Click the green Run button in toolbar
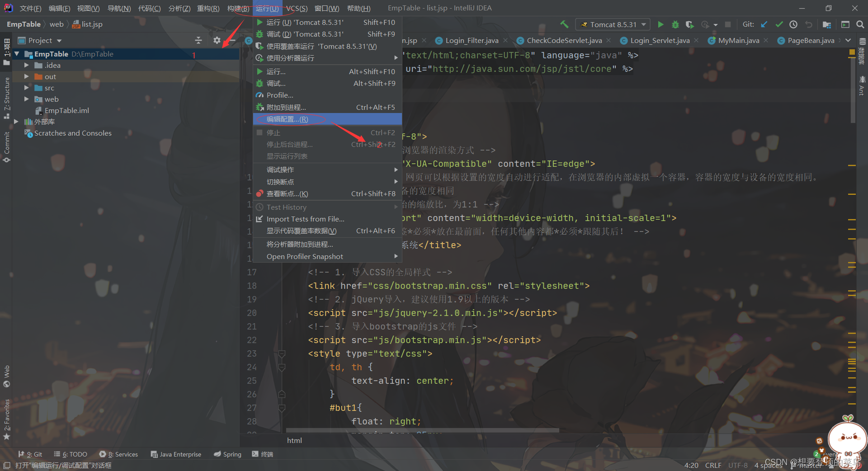Image resolution: width=868 pixels, height=471 pixels. (660, 24)
